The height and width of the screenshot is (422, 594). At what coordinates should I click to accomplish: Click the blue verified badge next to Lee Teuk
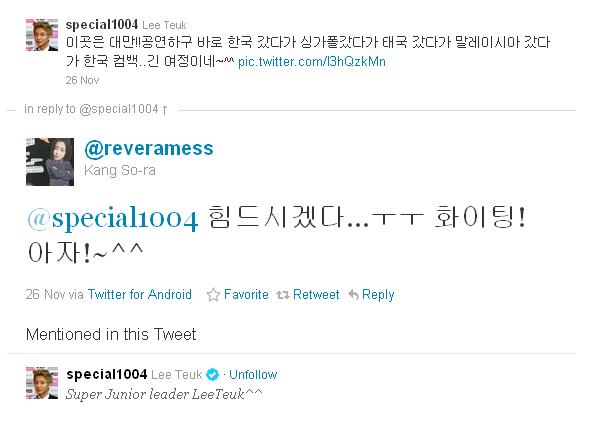pos(212,375)
